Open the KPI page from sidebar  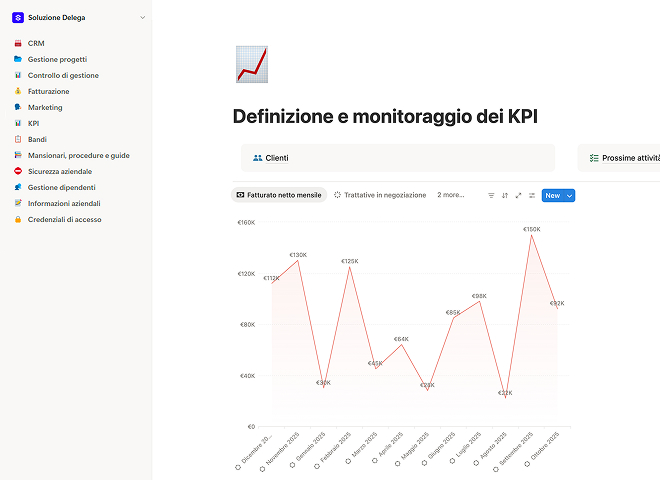tap(33, 123)
